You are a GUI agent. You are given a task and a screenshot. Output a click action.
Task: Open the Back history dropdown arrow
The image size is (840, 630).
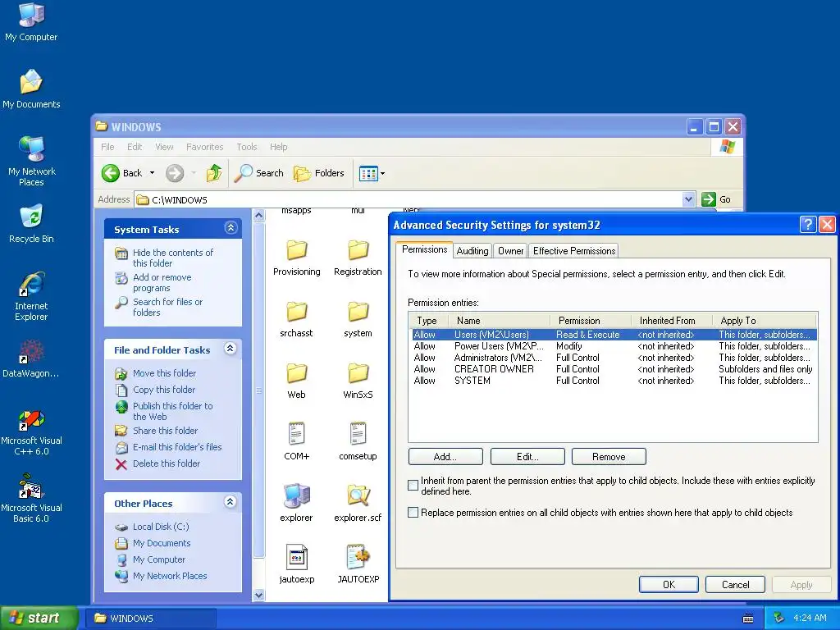152,173
